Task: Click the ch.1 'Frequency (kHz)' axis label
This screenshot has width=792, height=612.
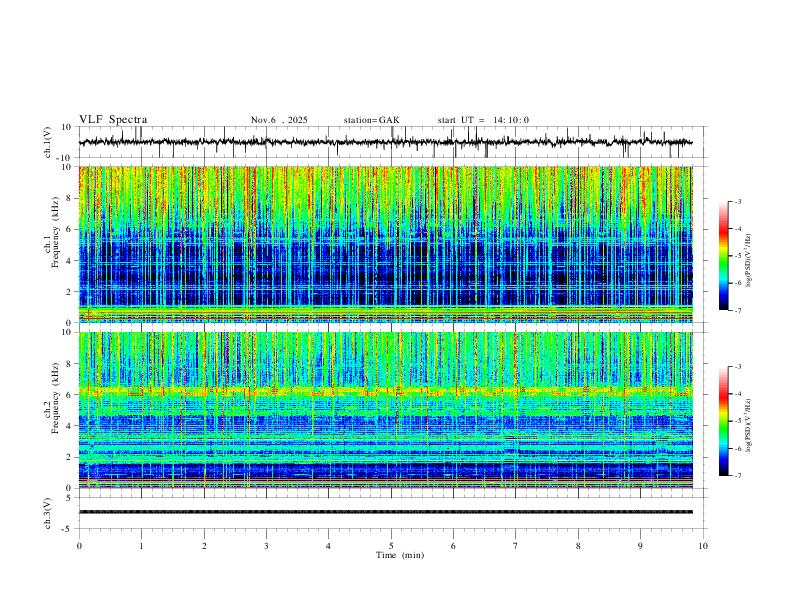Action: (56, 232)
